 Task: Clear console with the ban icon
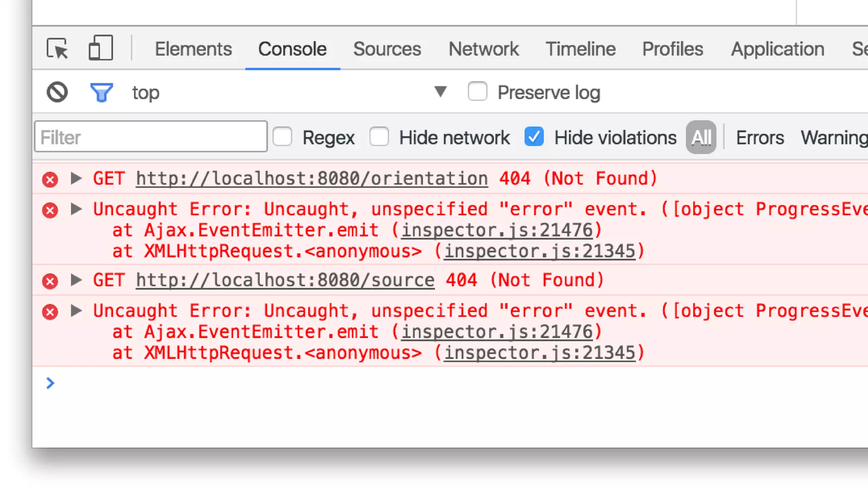pyautogui.click(x=57, y=92)
